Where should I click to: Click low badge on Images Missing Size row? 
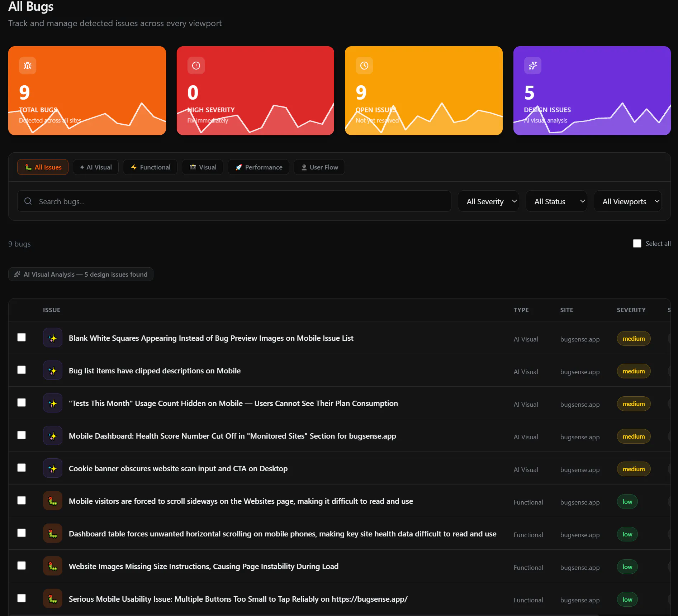click(627, 567)
